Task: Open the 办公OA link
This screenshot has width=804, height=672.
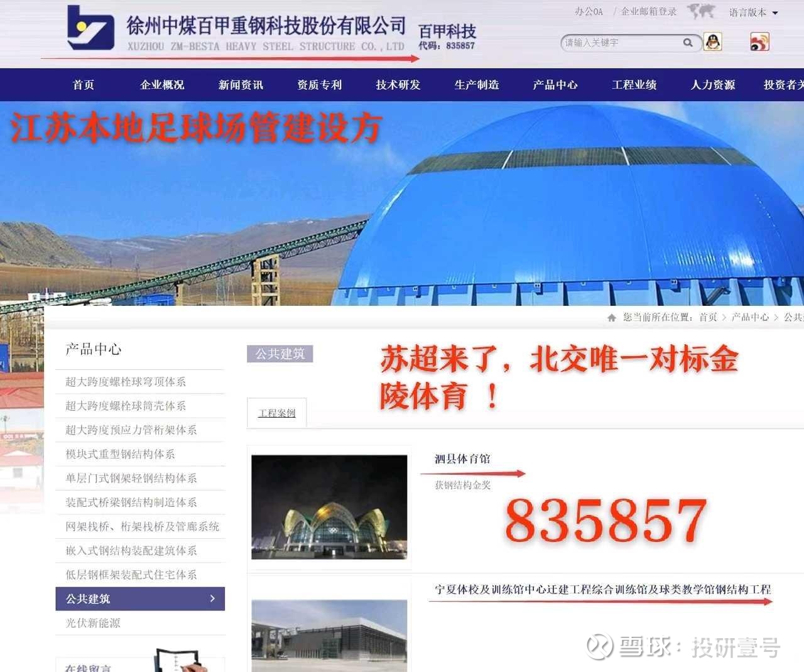Action: click(x=589, y=12)
